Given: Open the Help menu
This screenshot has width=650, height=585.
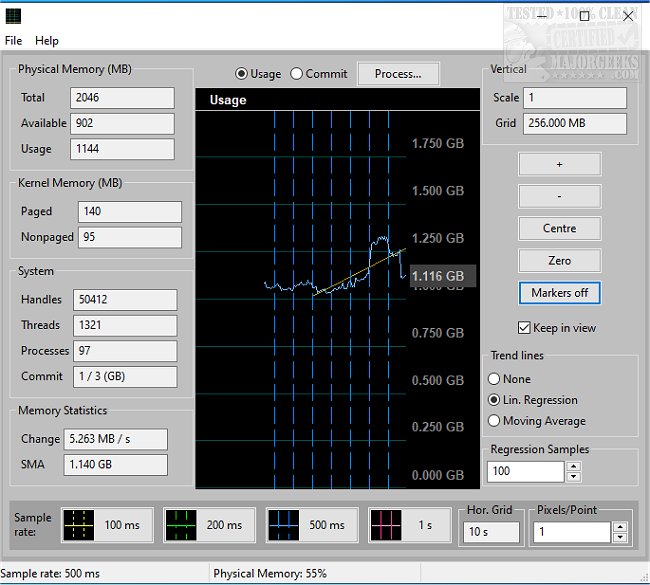Looking at the screenshot, I should 47,41.
